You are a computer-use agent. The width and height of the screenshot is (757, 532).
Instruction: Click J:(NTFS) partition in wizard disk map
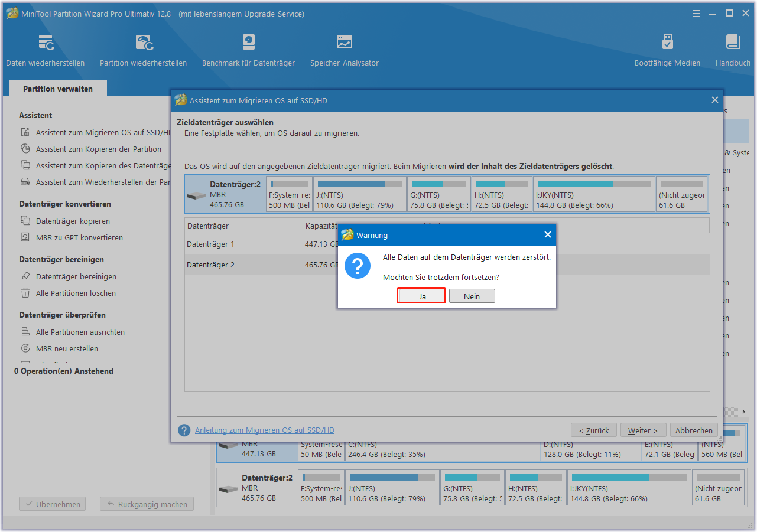click(360, 194)
